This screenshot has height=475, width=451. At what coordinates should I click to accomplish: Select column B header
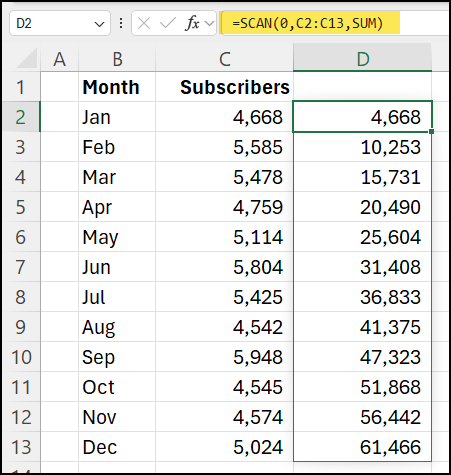[x=117, y=59]
